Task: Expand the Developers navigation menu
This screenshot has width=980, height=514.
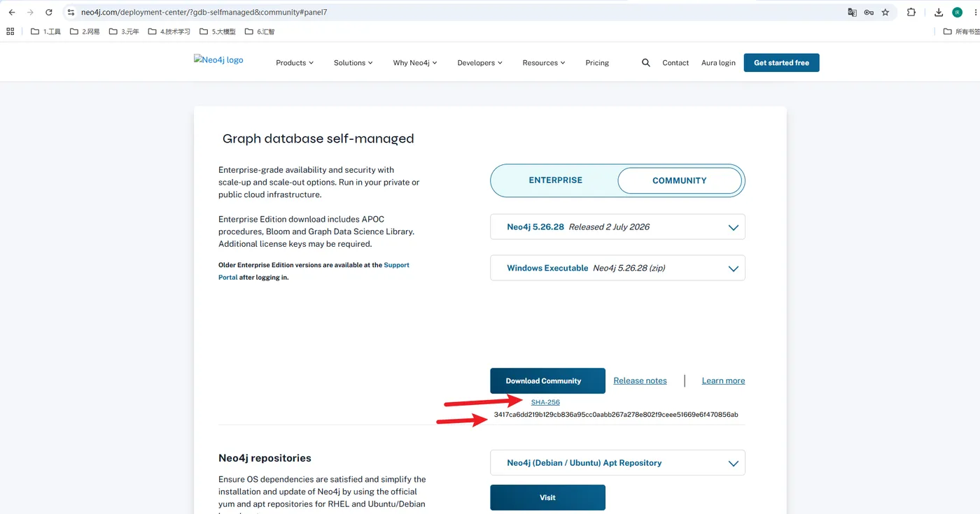Action: (480, 63)
